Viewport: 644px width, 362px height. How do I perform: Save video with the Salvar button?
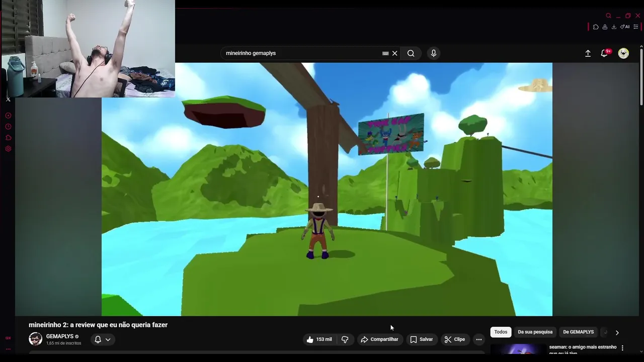click(x=421, y=339)
